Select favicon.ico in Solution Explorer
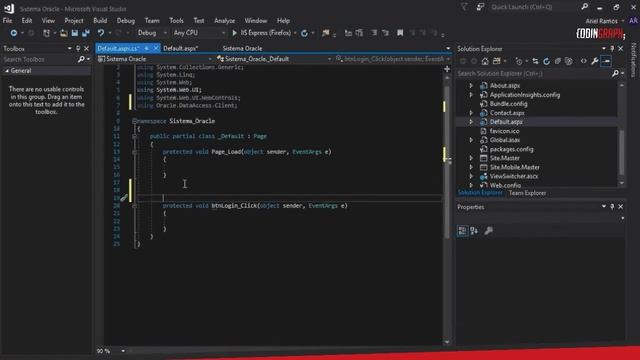The width and height of the screenshot is (640, 360). [x=504, y=131]
